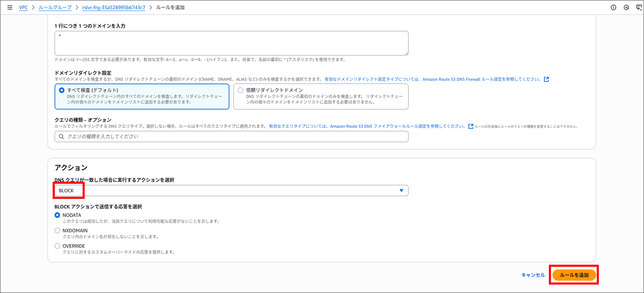Image resolution: width=644 pixels, height=293 pixels.
Task: Open the hamburger navigation menu
Action: pos(10,8)
